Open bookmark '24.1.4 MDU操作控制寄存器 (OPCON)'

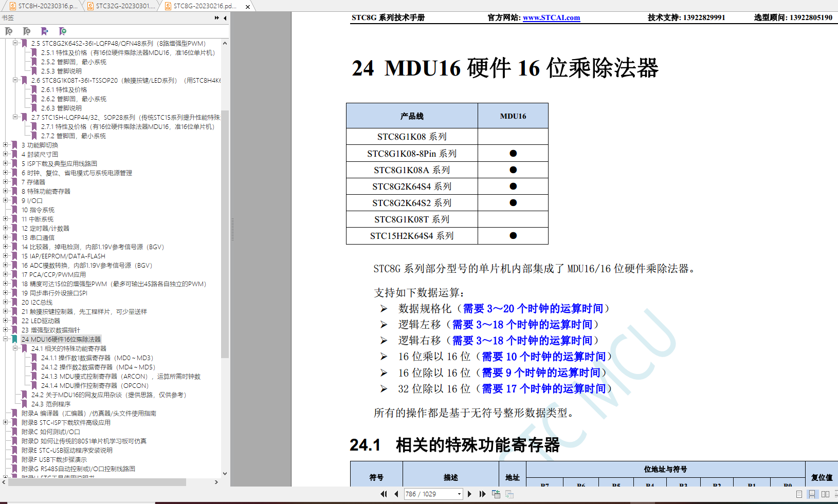[x=95, y=385]
